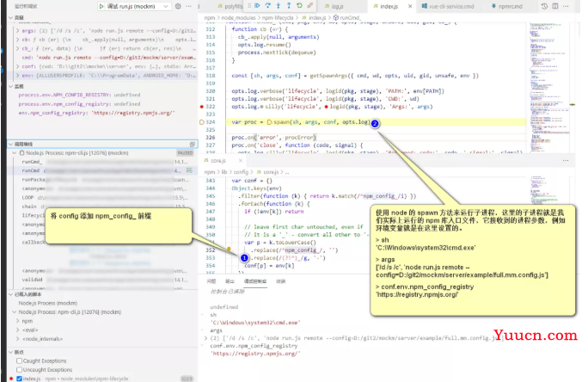Toggle the breakpoint dot at line 322
The image size is (588, 382).
(x=202, y=107)
